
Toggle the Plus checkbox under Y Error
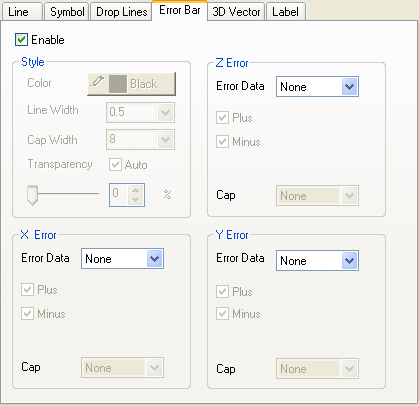coord(222,292)
